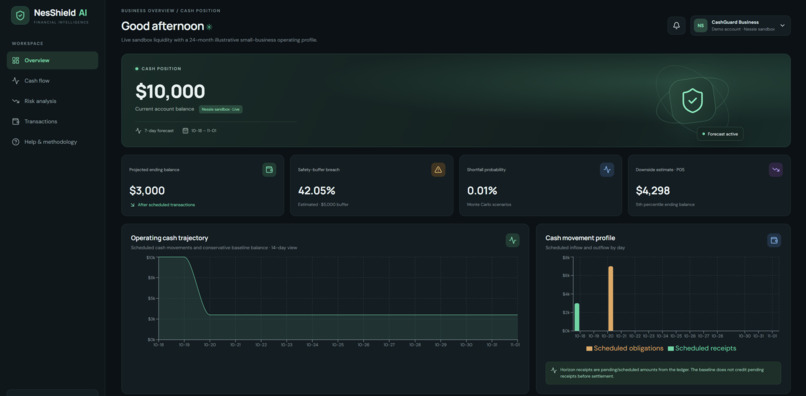Click the Nessie sandbox Live badge
Screen dimensions: 806x396
click(221, 109)
